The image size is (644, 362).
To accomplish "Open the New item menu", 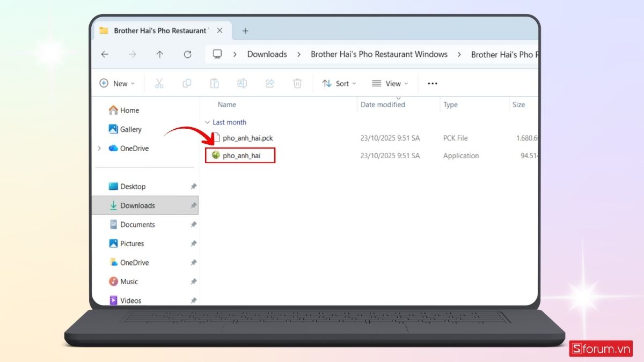I will tap(118, 84).
